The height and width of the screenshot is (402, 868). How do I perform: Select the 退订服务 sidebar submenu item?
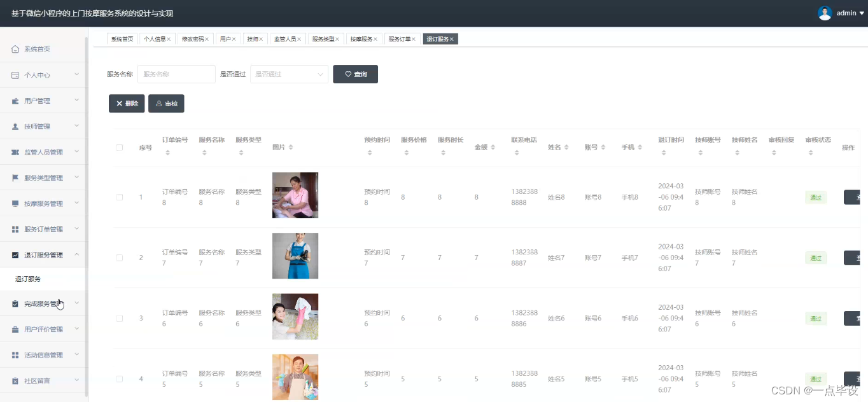(44, 279)
